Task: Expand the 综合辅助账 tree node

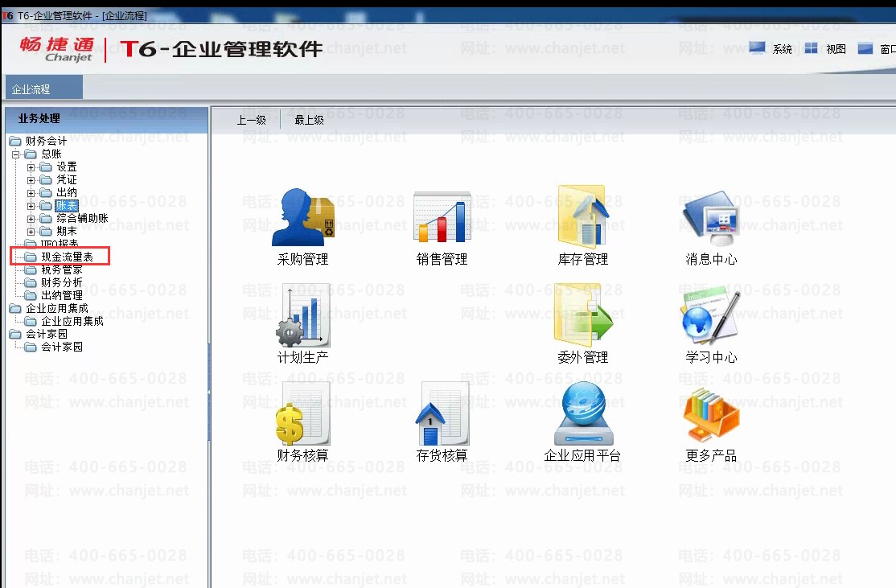Action: pyautogui.click(x=31, y=219)
